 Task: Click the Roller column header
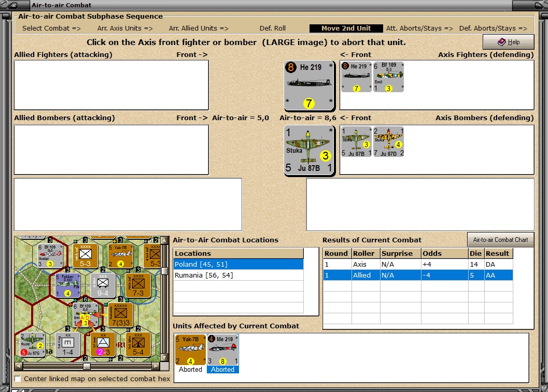coord(366,253)
